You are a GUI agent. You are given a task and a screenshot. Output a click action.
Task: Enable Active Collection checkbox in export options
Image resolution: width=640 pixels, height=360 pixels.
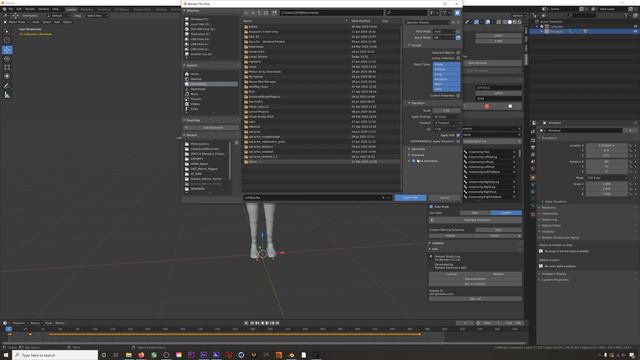tap(458, 58)
